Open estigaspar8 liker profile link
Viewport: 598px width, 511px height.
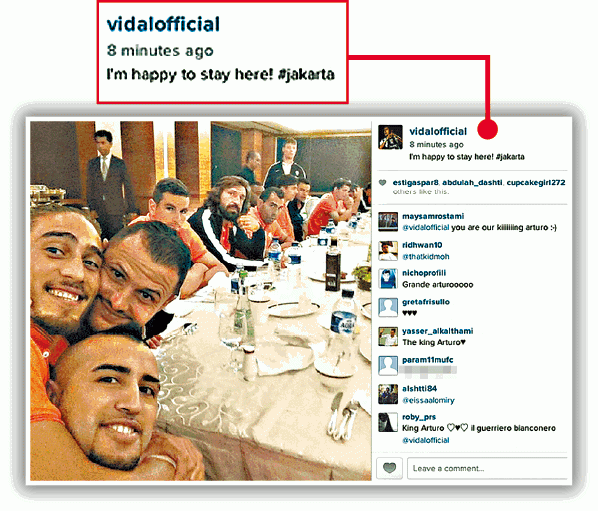pos(415,183)
